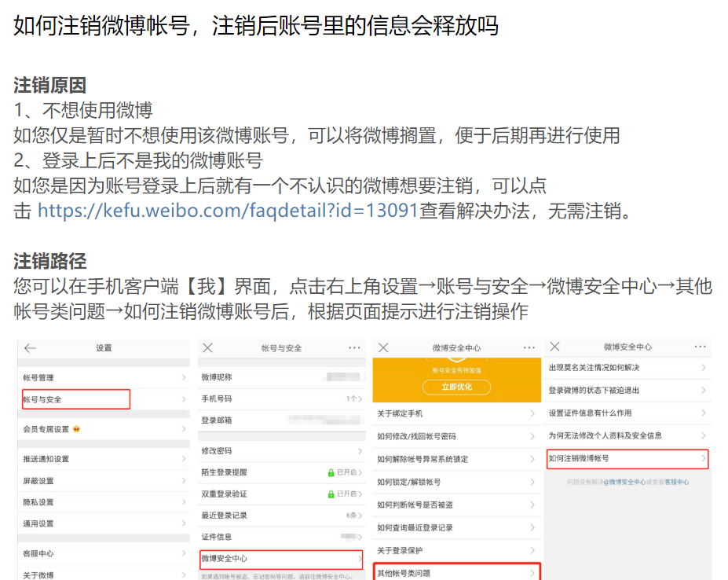The width and height of the screenshot is (728, 580).
Task: Expand the chevron on the 关于绑定手机 row
Action: (x=532, y=413)
